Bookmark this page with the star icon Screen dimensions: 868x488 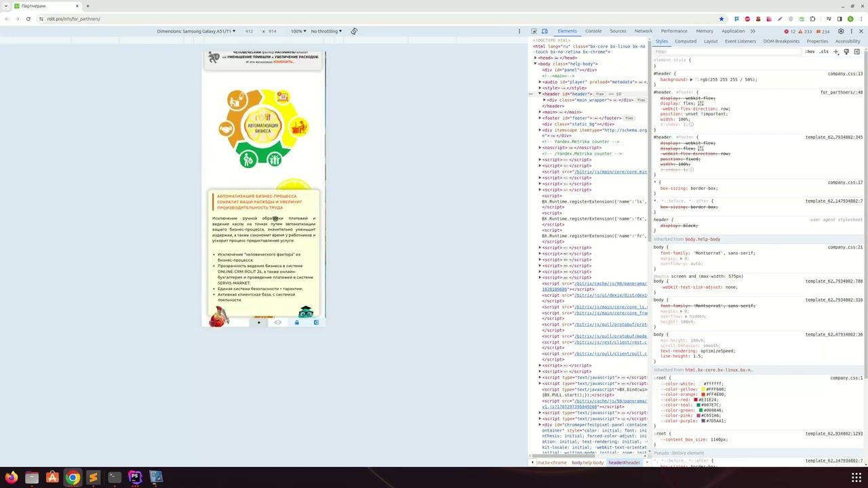pyautogui.click(x=722, y=19)
